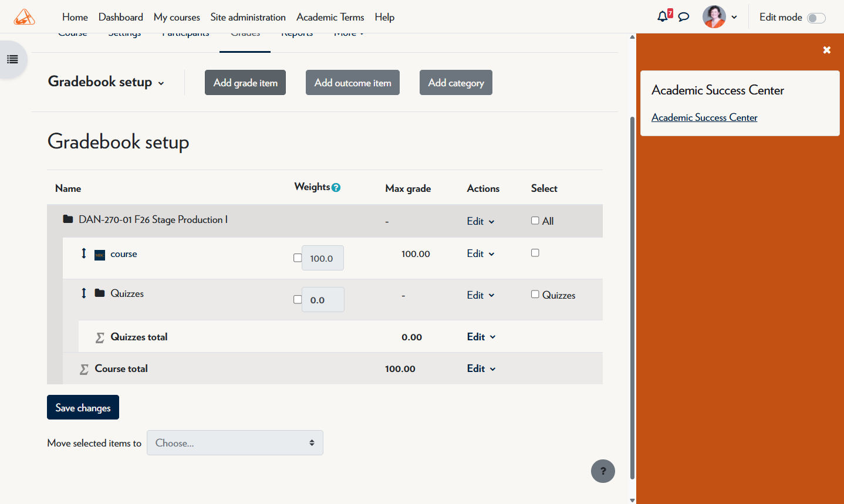The height and width of the screenshot is (504, 844).
Task: Open the Edit menu on the course row
Action: coord(481,253)
